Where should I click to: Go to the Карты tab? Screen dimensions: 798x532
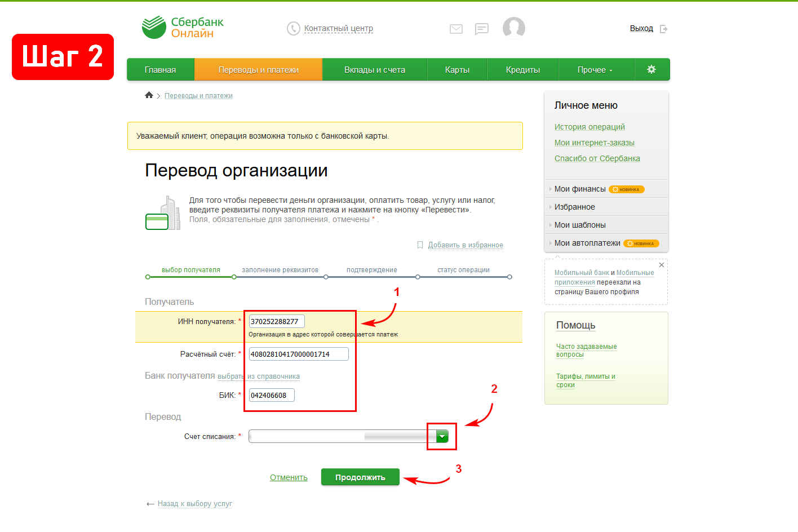click(x=457, y=70)
